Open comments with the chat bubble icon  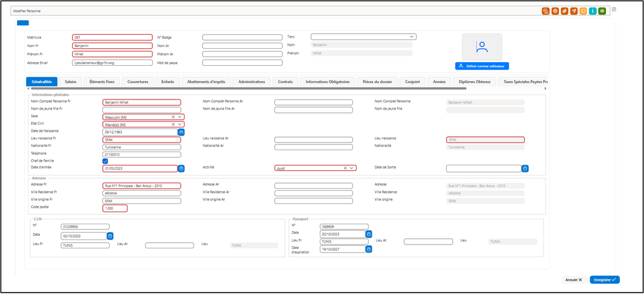[x=583, y=11]
